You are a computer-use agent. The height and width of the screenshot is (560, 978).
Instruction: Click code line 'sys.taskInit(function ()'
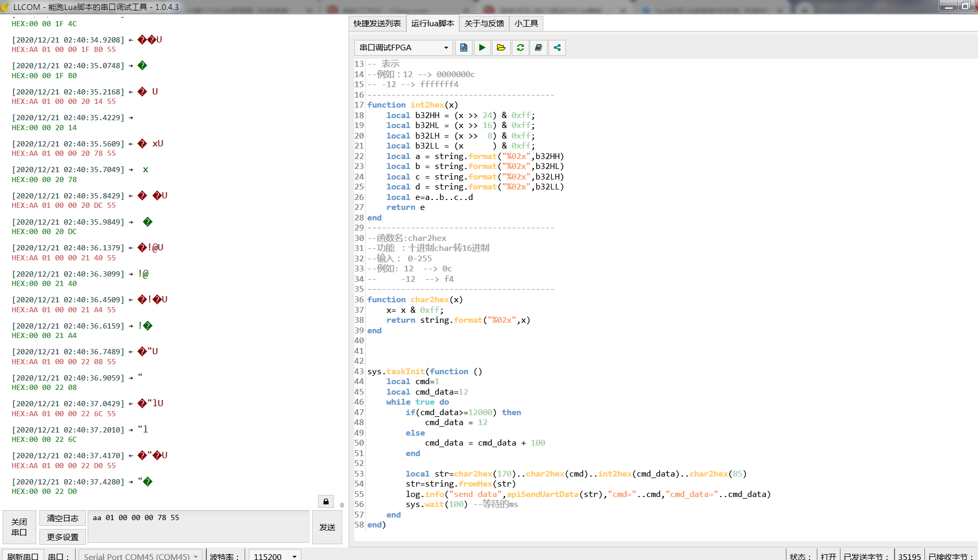tap(424, 372)
